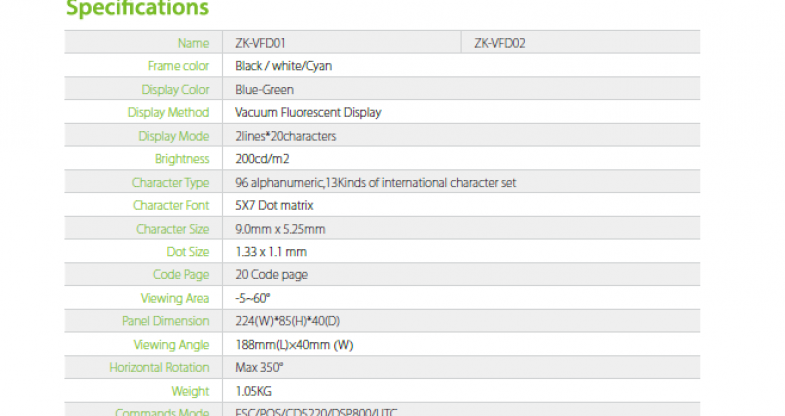Select the Black / white/Cyan value

(x=283, y=66)
